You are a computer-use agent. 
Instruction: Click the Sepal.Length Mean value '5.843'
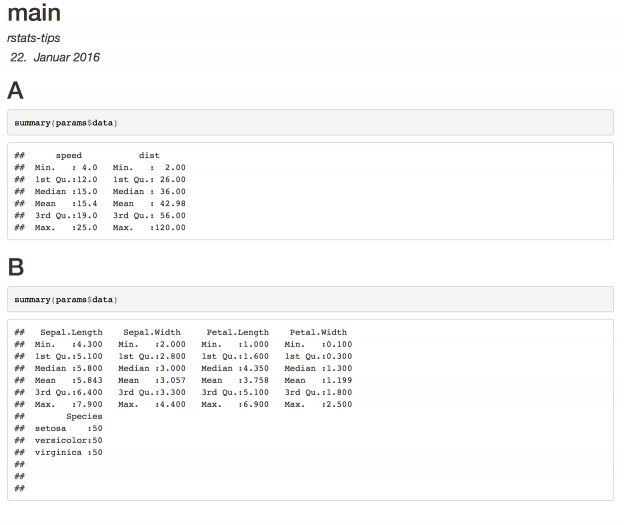point(90,380)
